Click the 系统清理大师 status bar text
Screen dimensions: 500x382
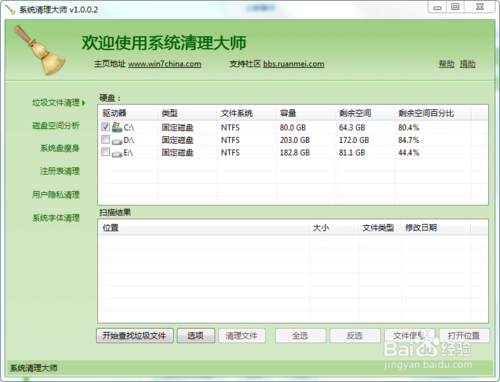pyautogui.click(x=34, y=368)
